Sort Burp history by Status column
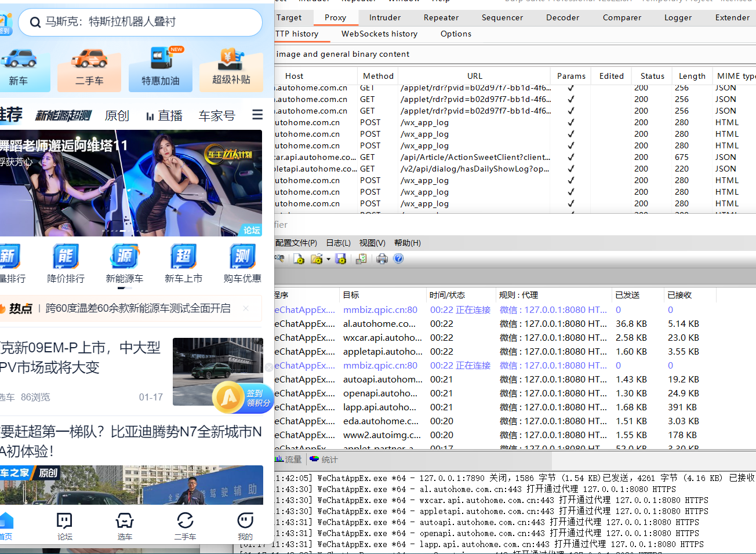Image resolution: width=756 pixels, height=554 pixels. click(x=652, y=76)
